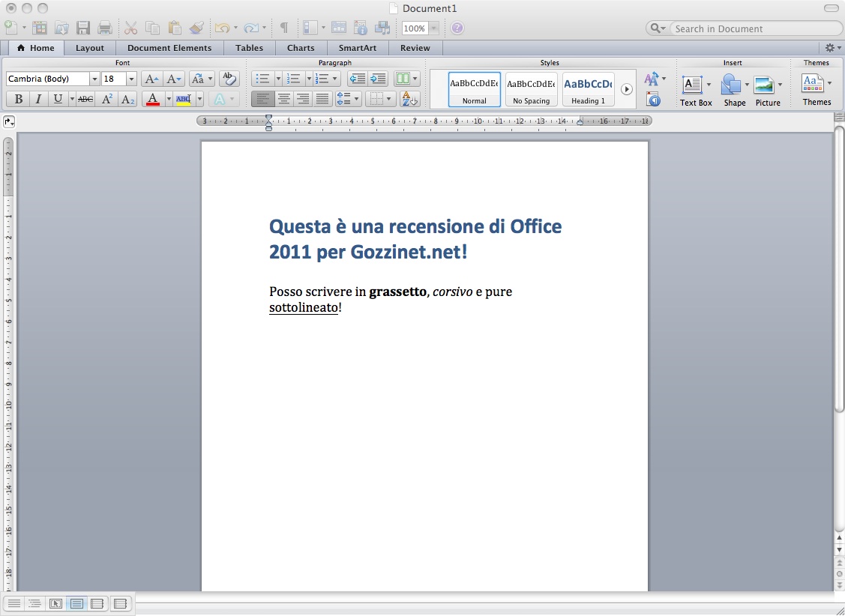
Task: Apply Superscript formatting
Action: point(106,99)
